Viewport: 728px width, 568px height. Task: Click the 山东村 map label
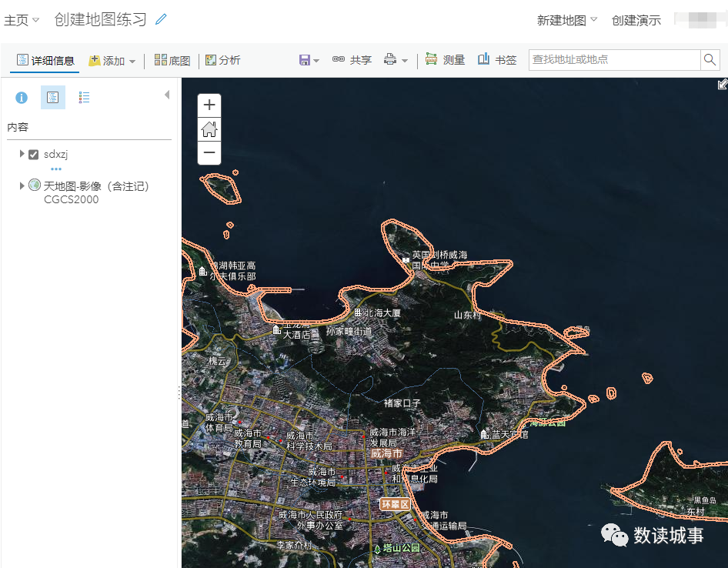[467, 315]
